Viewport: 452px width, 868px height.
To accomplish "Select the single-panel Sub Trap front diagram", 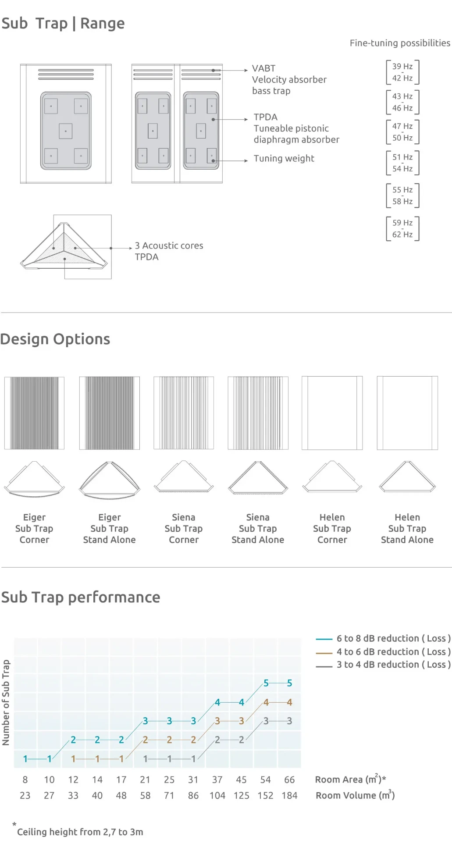I will coord(66,124).
